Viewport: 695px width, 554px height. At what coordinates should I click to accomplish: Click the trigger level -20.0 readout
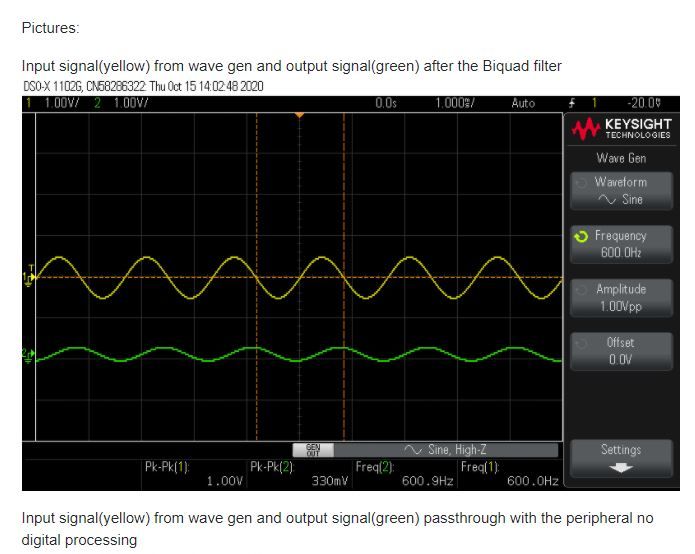(644, 103)
